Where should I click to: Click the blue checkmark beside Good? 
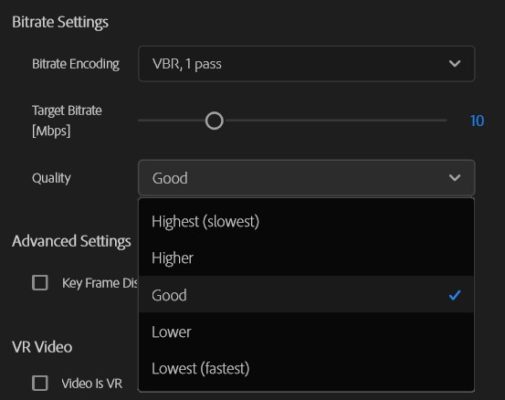[455, 295]
